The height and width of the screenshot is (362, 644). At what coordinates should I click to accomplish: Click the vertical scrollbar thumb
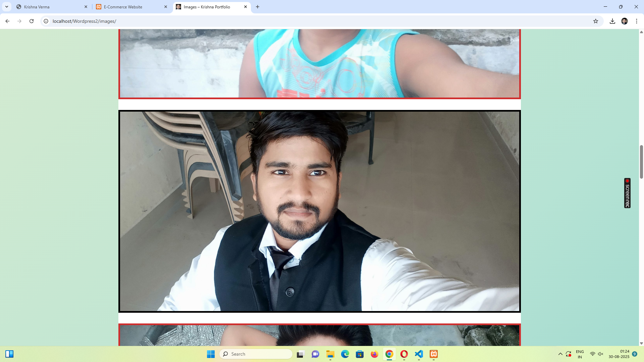[x=641, y=162]
